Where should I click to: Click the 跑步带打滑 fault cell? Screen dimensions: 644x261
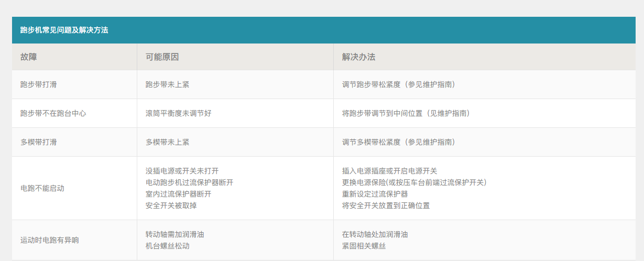coord(38,84)
